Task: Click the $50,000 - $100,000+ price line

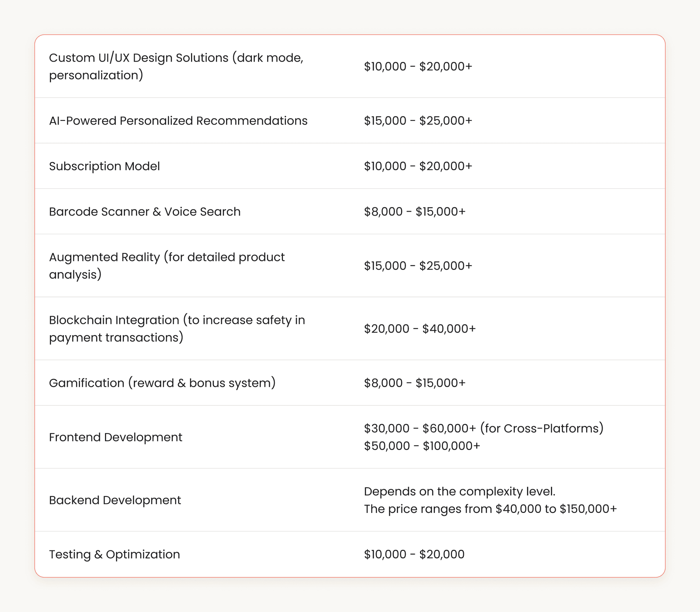Action: (422, 446)
